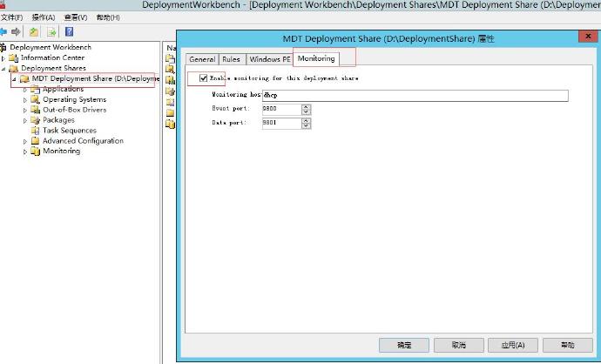Image resolution: width=601 pixels, height=364 pixels.
Task: Click the Data port field showing 9801
Action: [282, 124]
